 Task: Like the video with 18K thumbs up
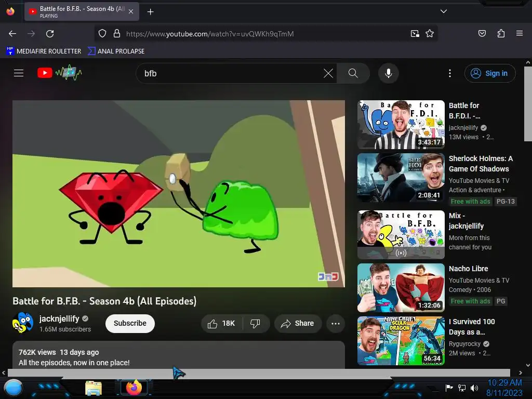pyautogui.click(x=222, y=323)
